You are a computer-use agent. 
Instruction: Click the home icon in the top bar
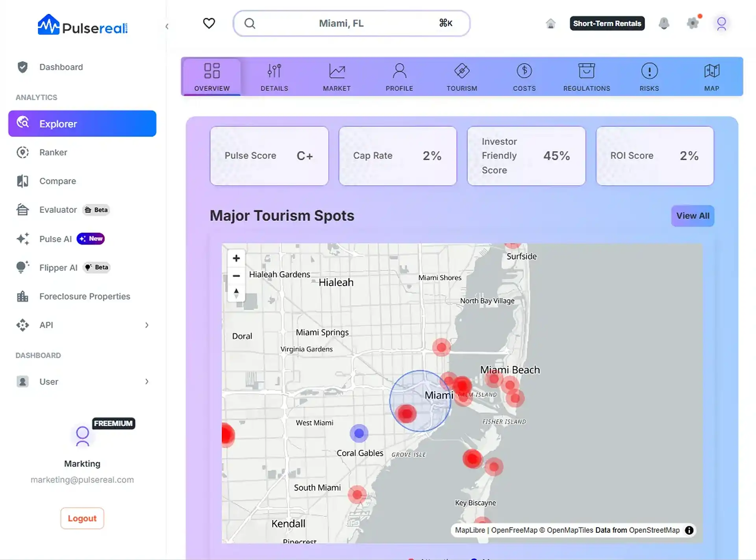tap(550, 24)
